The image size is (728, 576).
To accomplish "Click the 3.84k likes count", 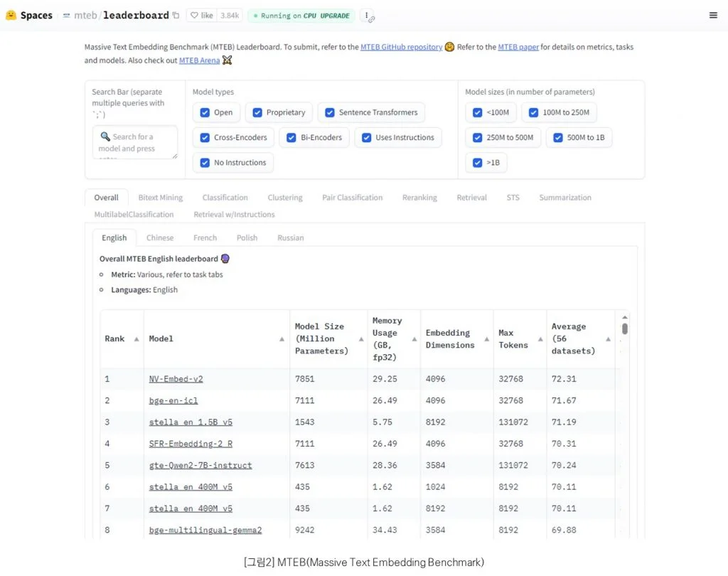I will click(x=230, y=16).
